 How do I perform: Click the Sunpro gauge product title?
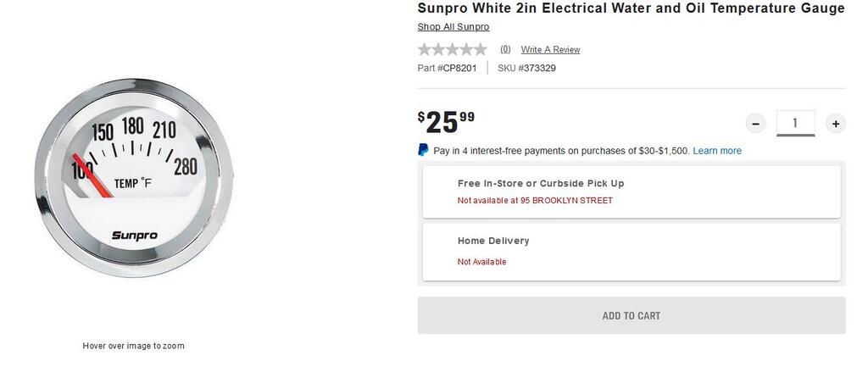[631, 8]
